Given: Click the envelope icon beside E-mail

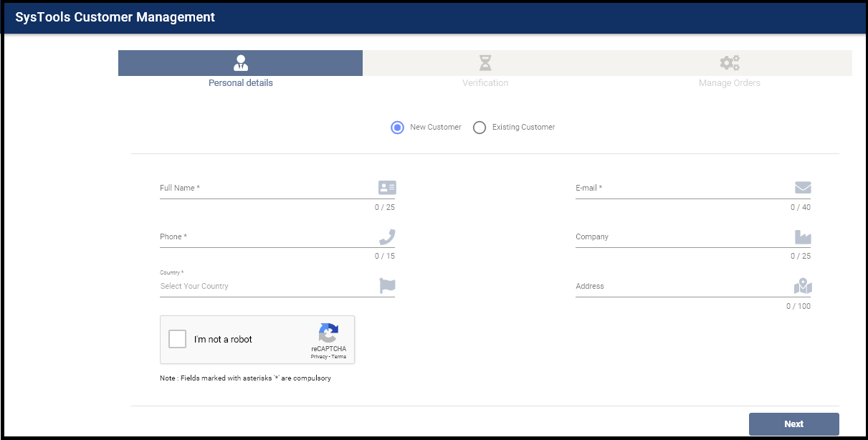Looking at the screenshot, I should point(803,187).
